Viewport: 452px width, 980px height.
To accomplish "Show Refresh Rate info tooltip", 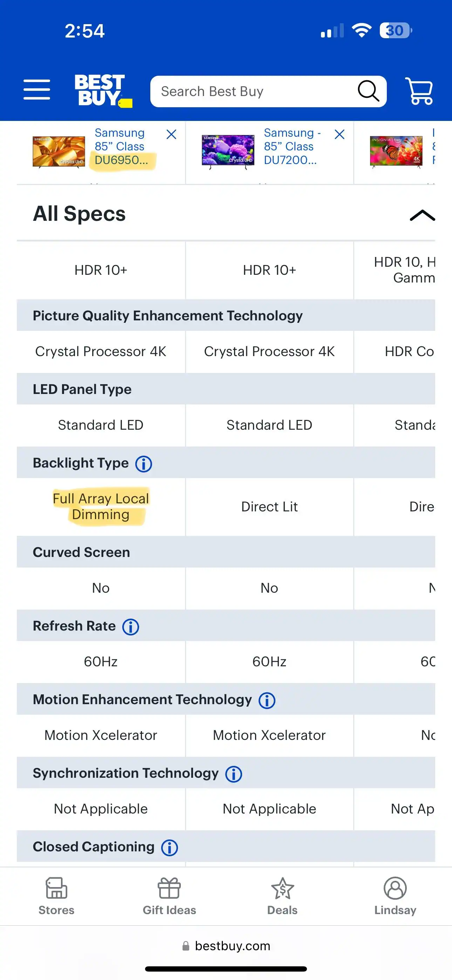I will point(130,627).
